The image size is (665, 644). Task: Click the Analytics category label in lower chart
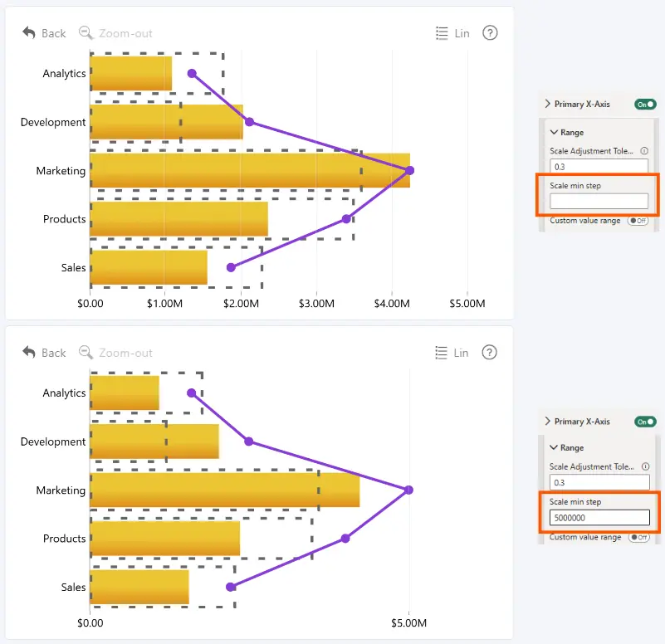(64, 393)
